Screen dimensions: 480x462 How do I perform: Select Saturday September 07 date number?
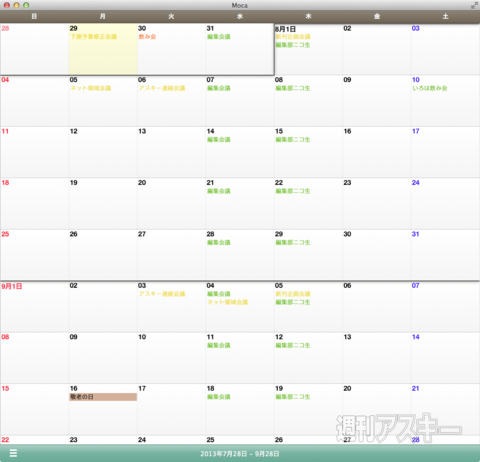(x=416, y=286)
